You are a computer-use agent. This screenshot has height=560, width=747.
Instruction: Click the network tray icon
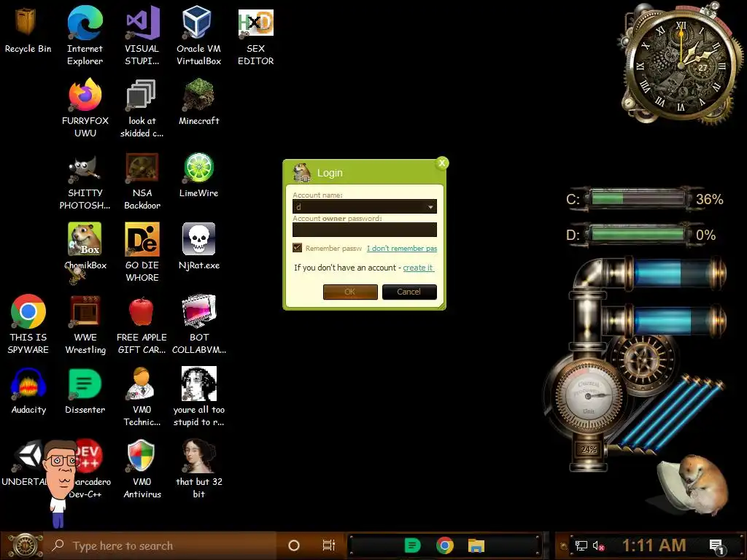pyautogui.click(x=581, y=545)
